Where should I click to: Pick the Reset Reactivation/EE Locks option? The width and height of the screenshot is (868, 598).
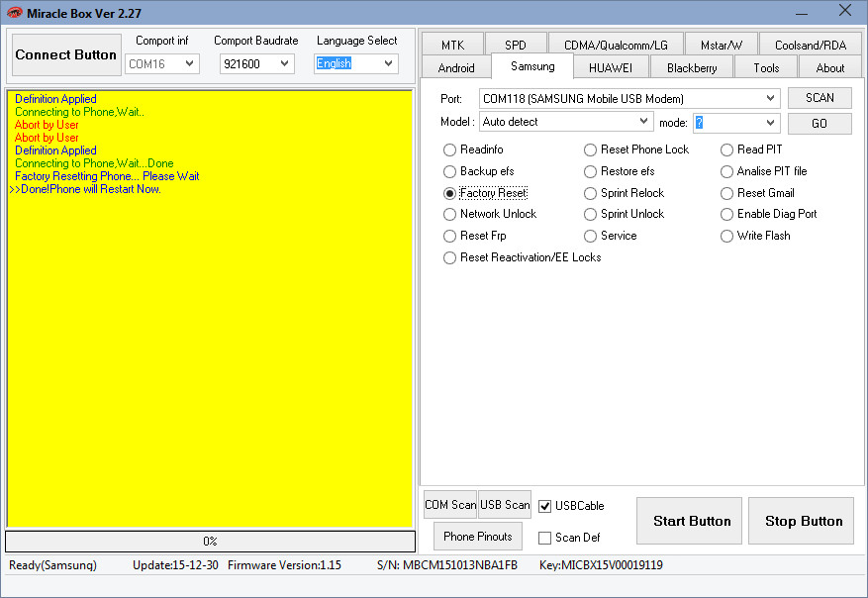pos(451,257)
